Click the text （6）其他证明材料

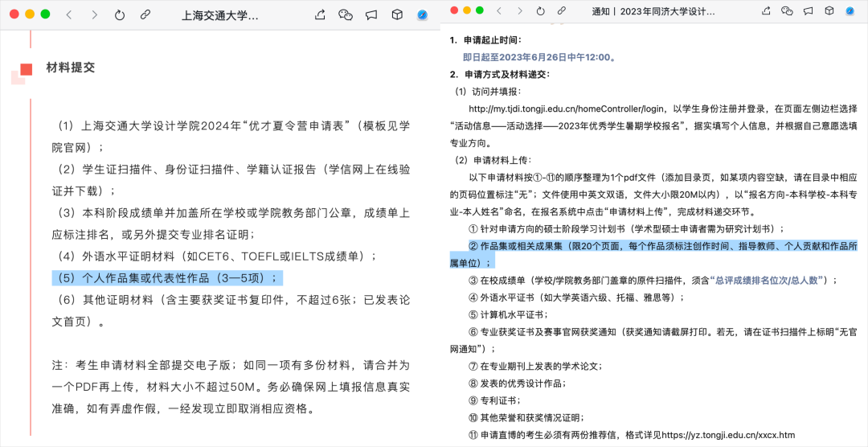click(231, 311)
